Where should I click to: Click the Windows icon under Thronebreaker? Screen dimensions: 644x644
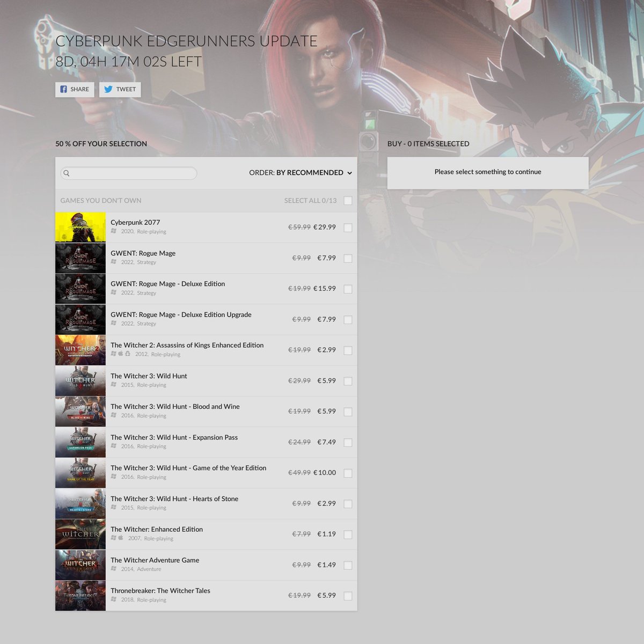click(113, 599)
